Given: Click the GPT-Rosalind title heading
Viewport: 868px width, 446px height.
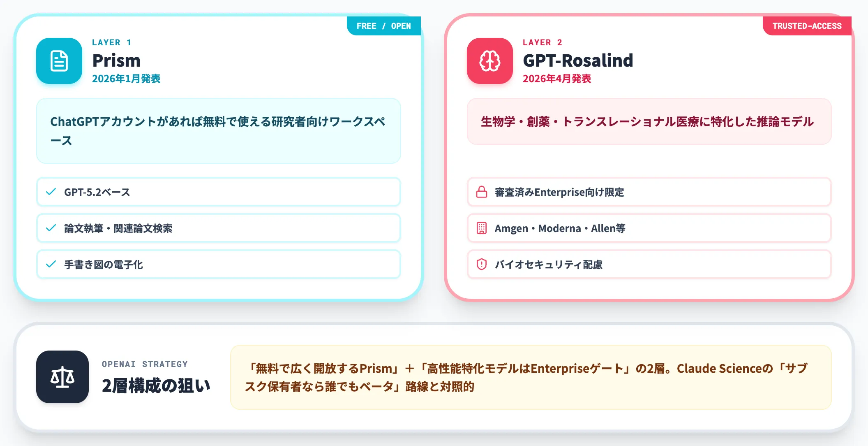Looking at the screenshot, I should pyautogui.click(x=578, y=60).
